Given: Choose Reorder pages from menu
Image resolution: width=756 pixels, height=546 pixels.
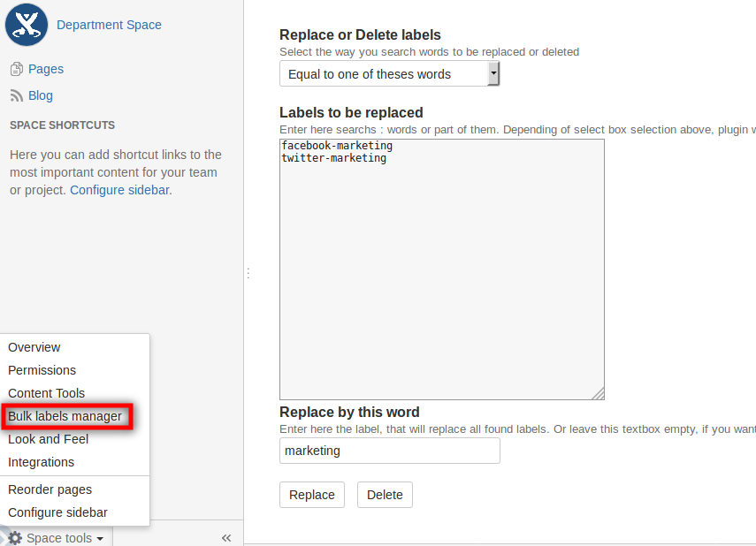Looking at the screenshot, I should [50, 489].
